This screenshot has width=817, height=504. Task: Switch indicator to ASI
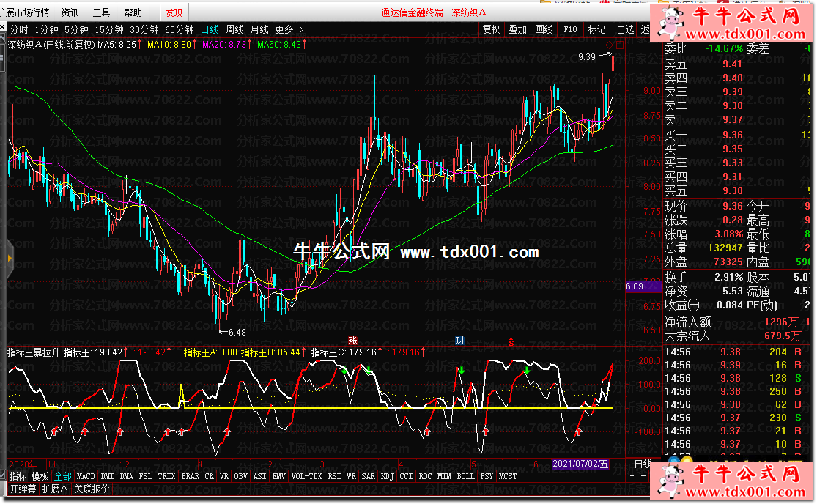tap(259, 476)
